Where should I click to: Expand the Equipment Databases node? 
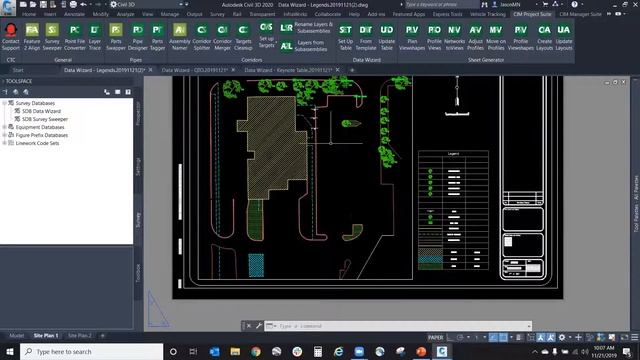click(x=4, y=127)
